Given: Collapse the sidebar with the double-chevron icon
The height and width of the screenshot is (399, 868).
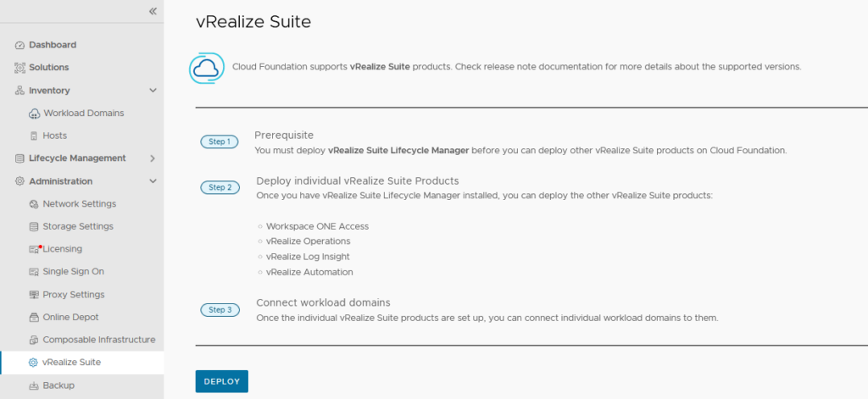Looking at the screenshot, I should pyautogui.click(x=153, y=11).
